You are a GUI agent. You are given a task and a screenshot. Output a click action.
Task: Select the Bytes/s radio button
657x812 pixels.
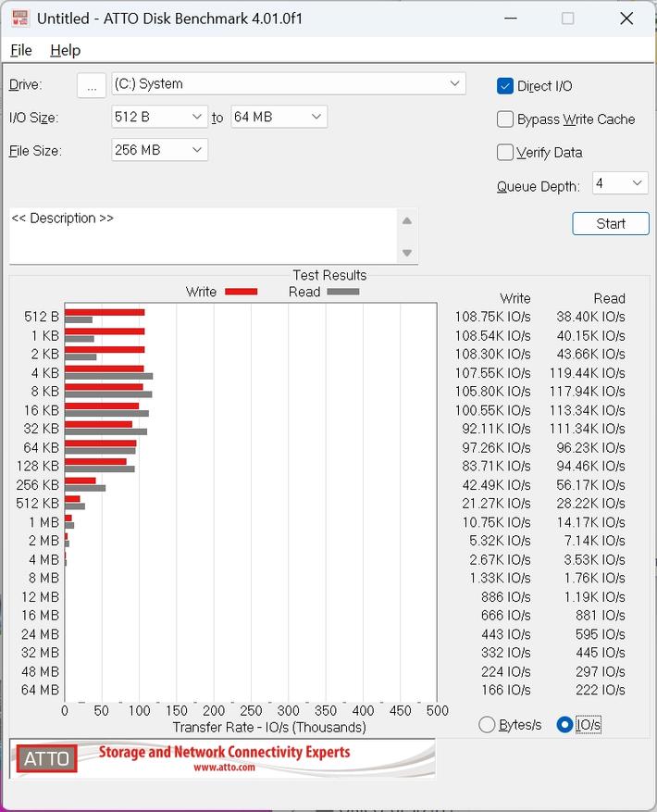click(x=487, y=724)
